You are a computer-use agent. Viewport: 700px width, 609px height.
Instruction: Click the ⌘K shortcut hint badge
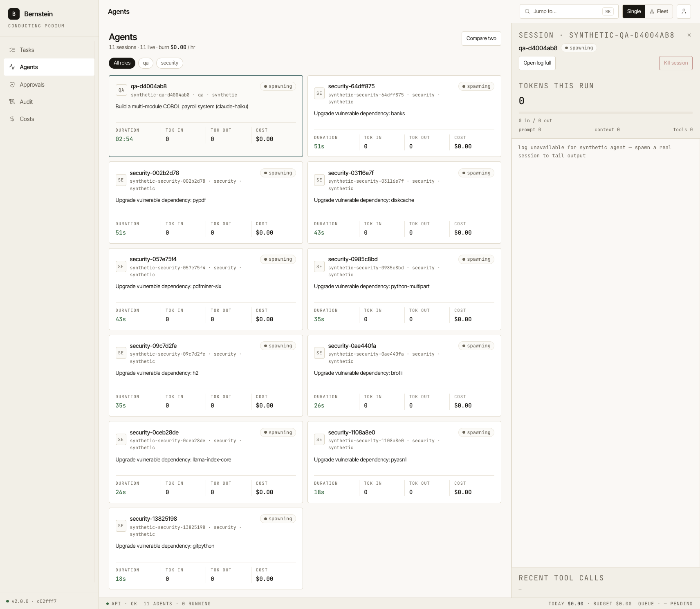608,11
